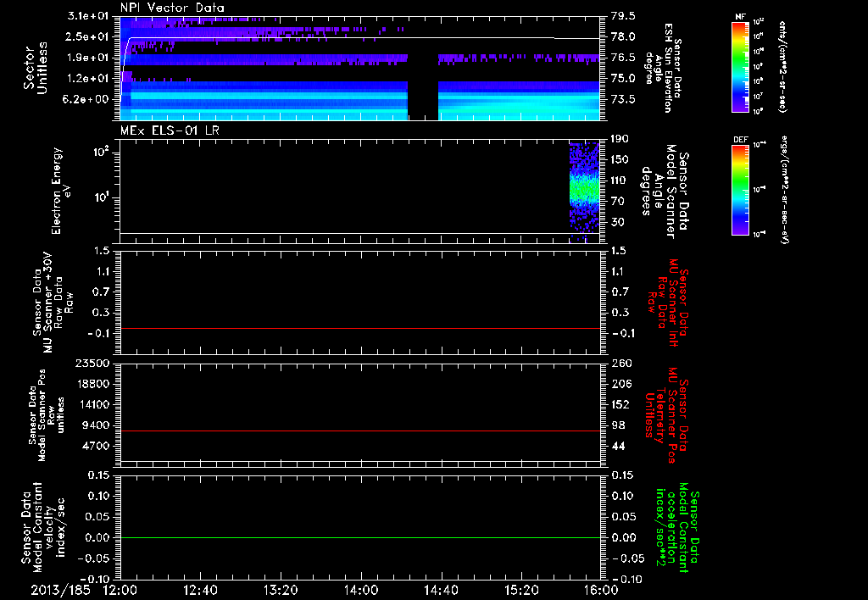Click the 1.9e+01 sector tick value

coord(88,58)
